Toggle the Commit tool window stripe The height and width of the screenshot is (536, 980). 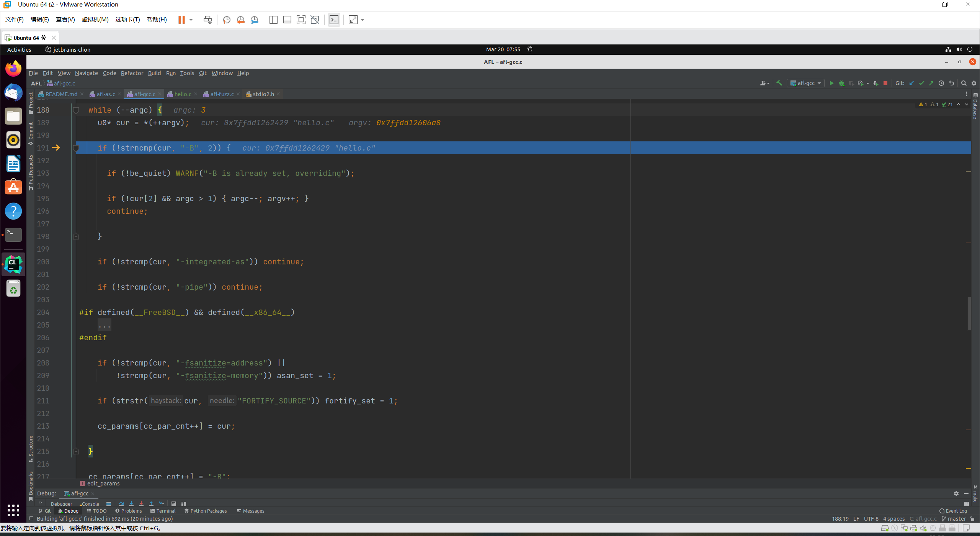pos(31,133)
